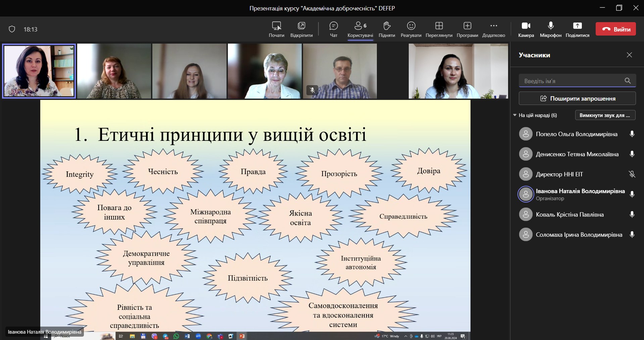Click Відкріпити to pop out content
The height and width of the screenshot is (340, 644).
[301, 29]
